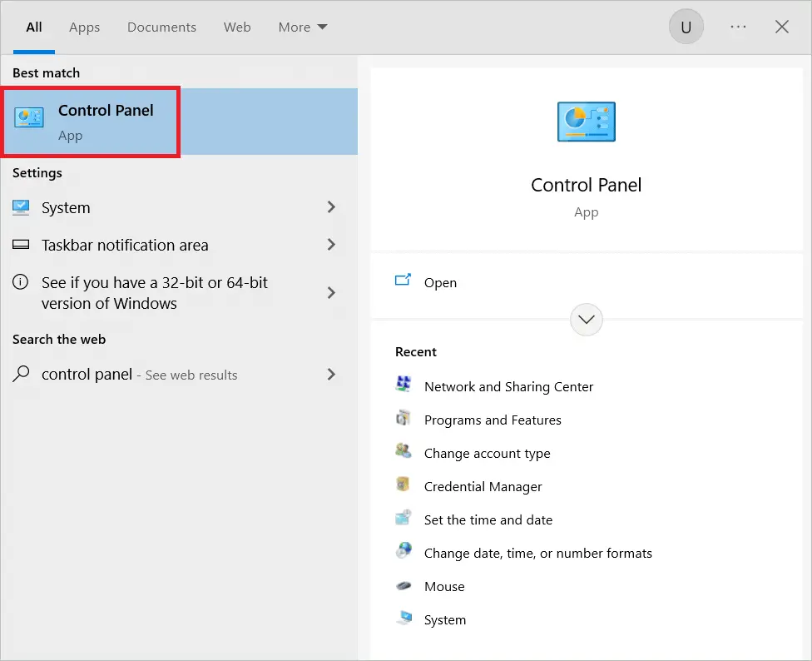
Task: Open Mouse from the Recent list
Action: [x=444, y=586]
